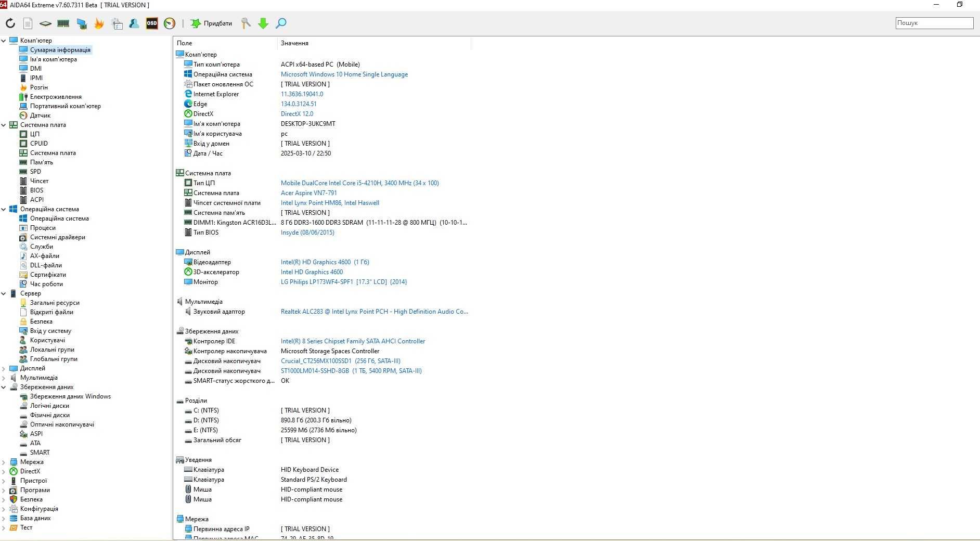Click in the Пошук search field
Image resolution: width=980 pixels, height=541 pixels.
click(x=934, y=23)
